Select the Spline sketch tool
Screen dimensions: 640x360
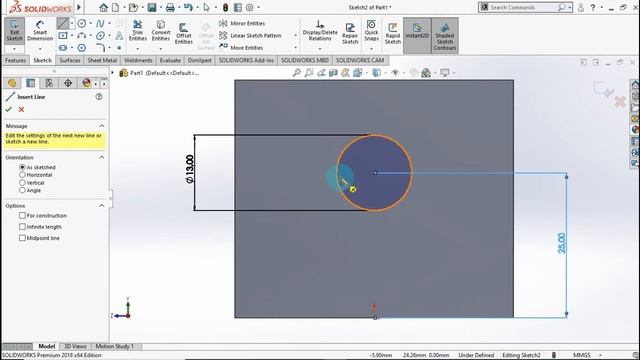[x=100, y=23]
